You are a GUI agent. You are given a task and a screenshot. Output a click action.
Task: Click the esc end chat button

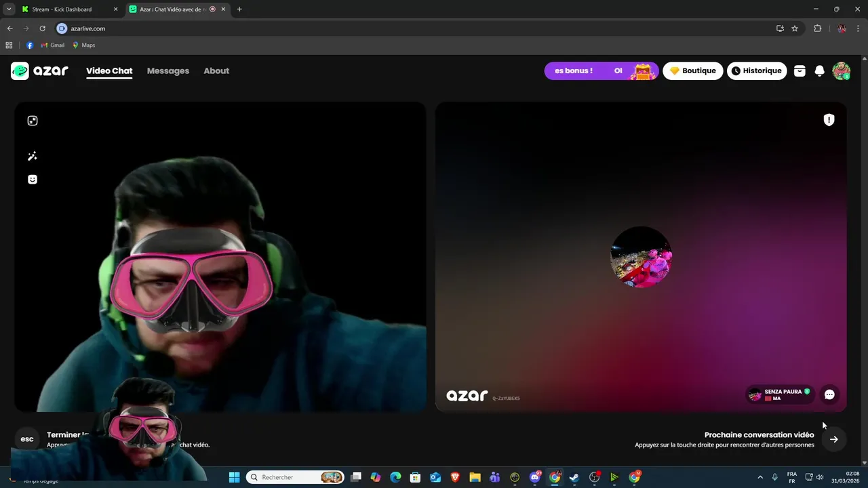[27, 439]
